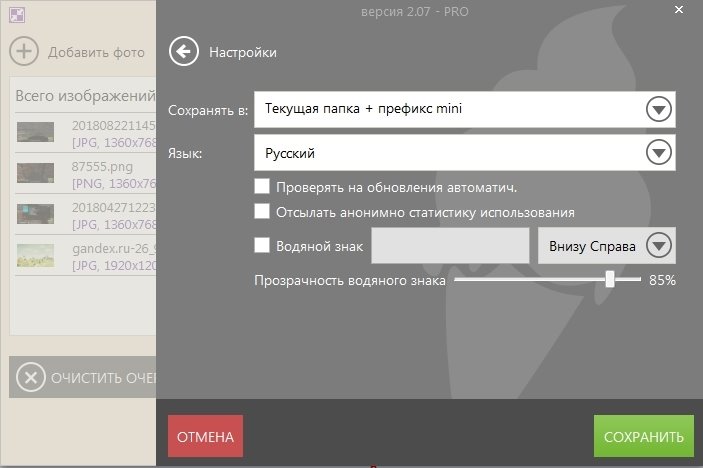The image size is (703, 468).
Task: Toggle Отсылать анонимно статистику использования checkbox
Action: 262,211
